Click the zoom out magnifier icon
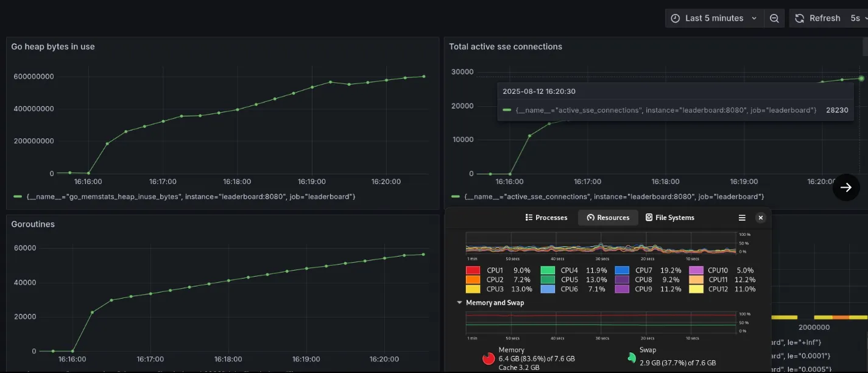The width and height of the screenshot is (868, 373). pos(774,18)
